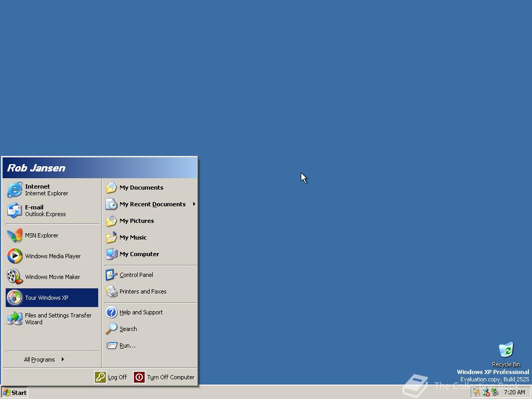
Task: Open the Search companion
Action: click(x=151, y=329)
